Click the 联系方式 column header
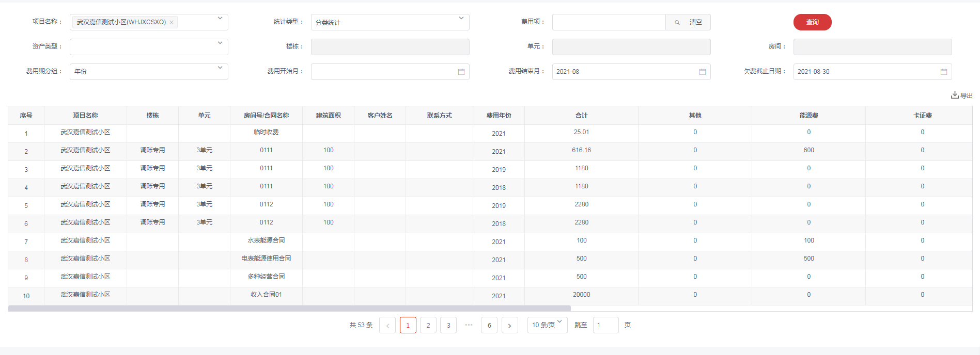This screenshot has width=980, height=355. [x=439, y=116]
